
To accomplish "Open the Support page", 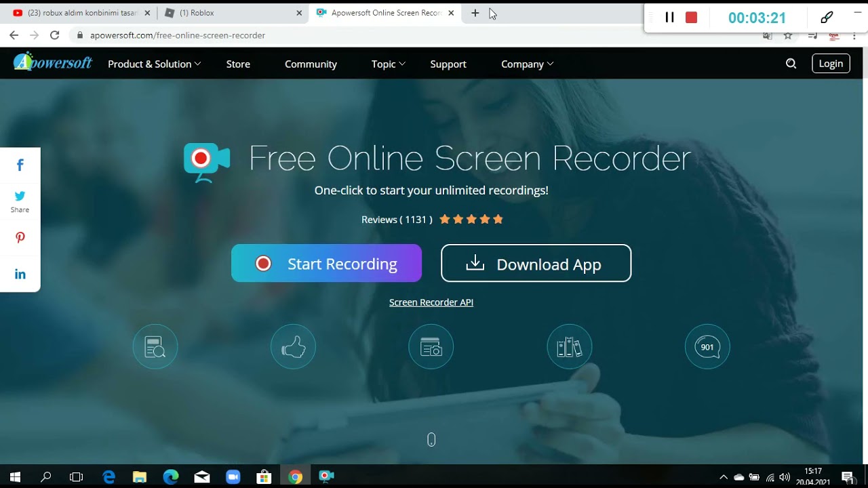I will pos(448,64).
